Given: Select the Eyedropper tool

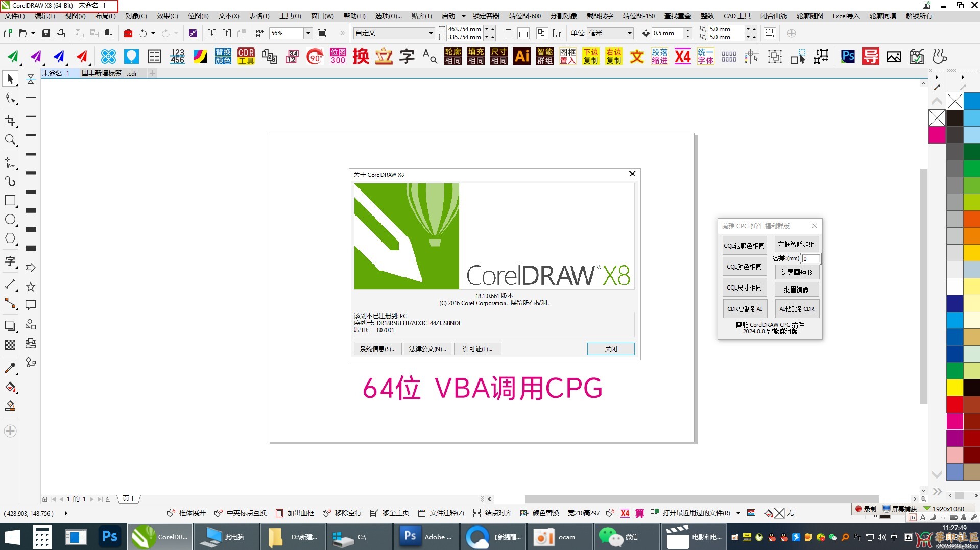Looking at the screenshot, I should point(10,368).
